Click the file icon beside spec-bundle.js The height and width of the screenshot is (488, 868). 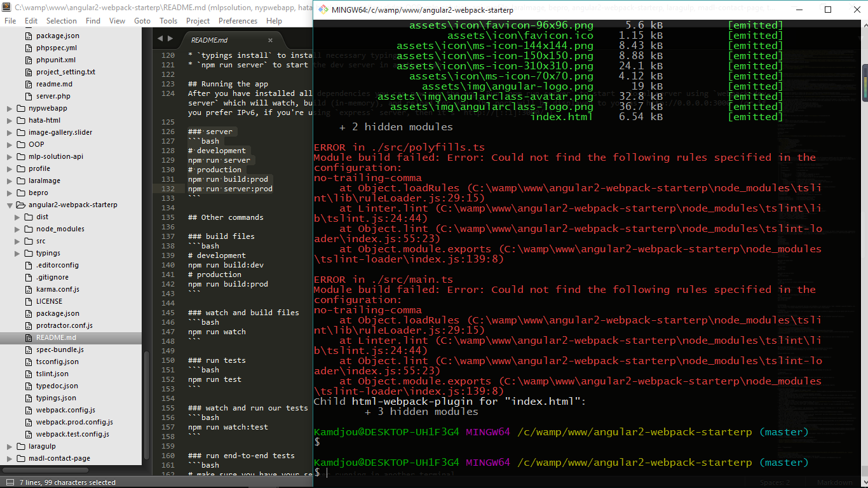tap(28, 349)
